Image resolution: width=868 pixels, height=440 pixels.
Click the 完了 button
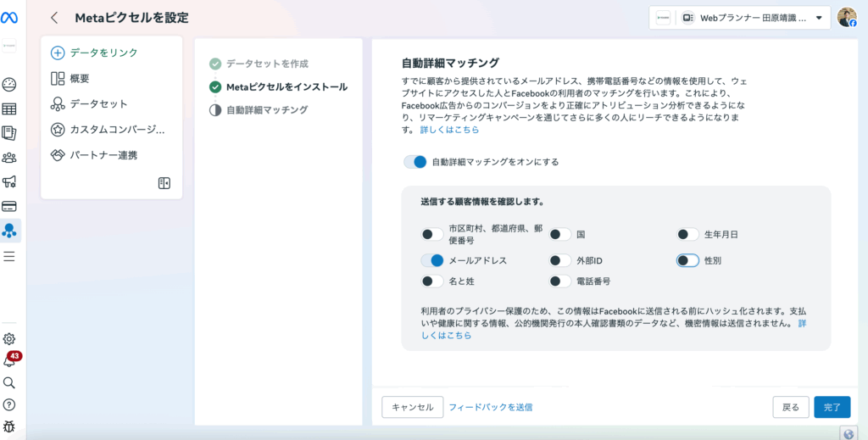tap(832, 407)
